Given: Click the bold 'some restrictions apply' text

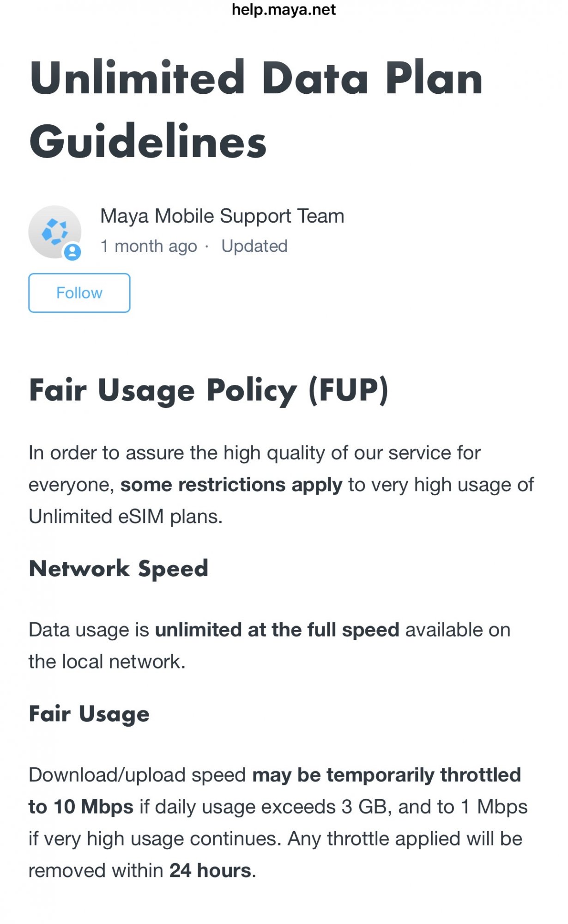Looking at the screenshot, I should coord(231,485).
